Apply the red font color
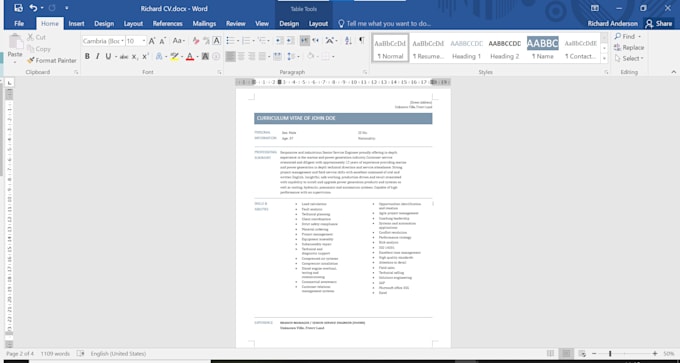 pos(190,56)
